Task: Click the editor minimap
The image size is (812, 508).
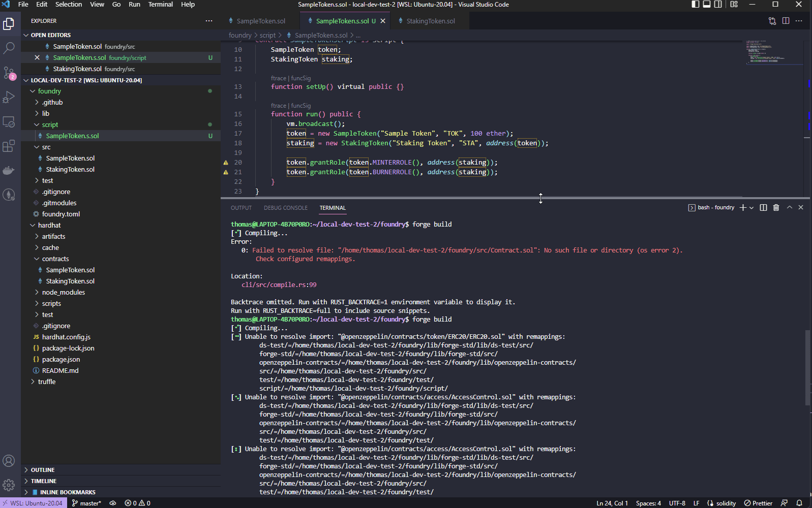Action: pos(774,53)
